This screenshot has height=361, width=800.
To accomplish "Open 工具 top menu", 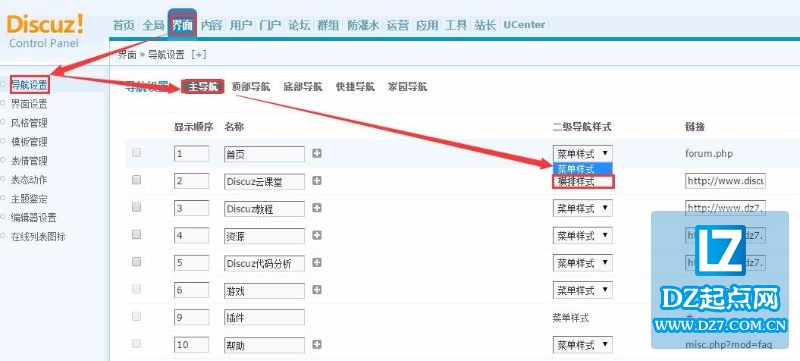I will pyautogui.click(x=456, y=25).
